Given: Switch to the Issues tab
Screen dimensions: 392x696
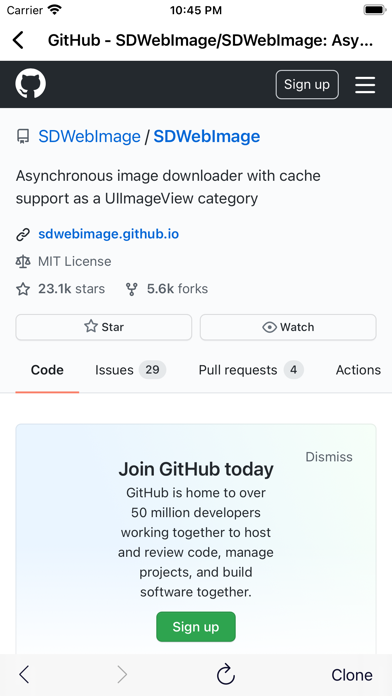Looking at the screenshot, I should point(131,370).
